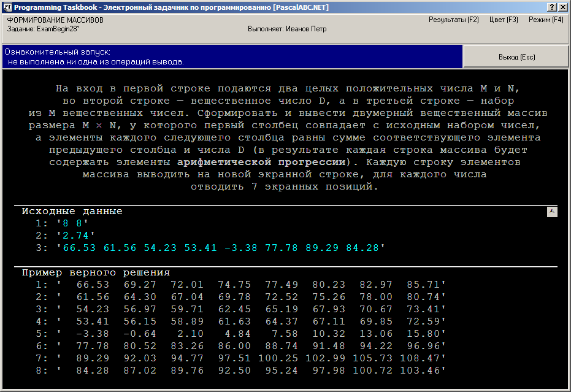
Task: Open help with the question mark button
Action: (552, 7)
